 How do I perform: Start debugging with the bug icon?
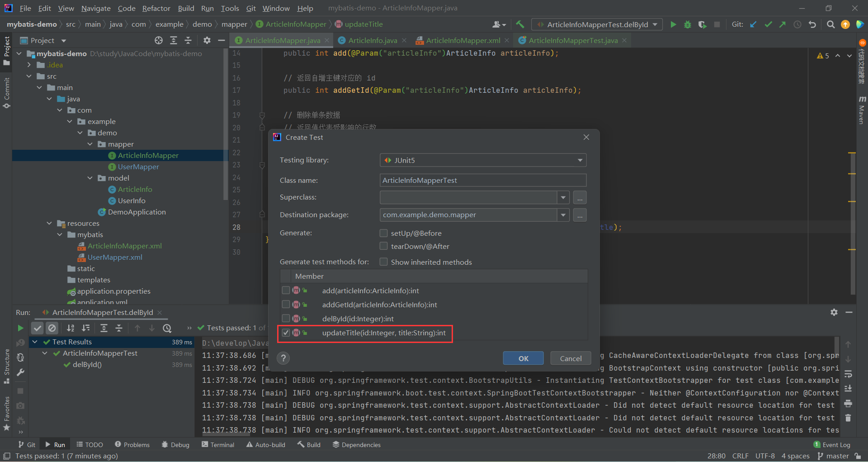[x=688, y=24]
